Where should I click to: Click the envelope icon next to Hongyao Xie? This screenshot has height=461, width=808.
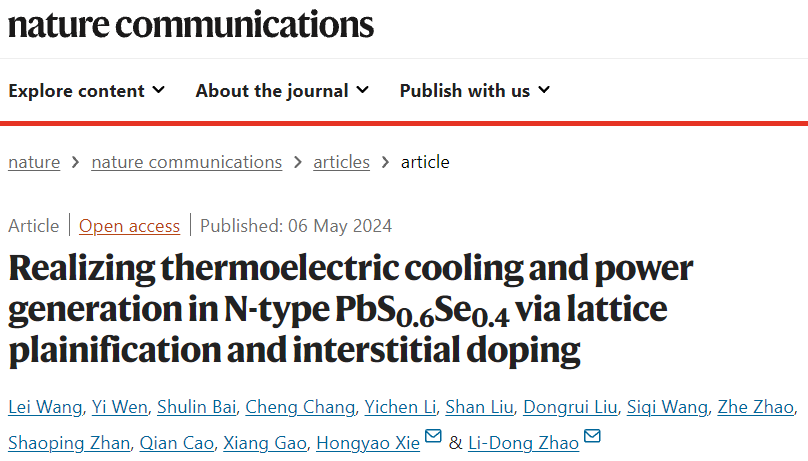point(433,436)
